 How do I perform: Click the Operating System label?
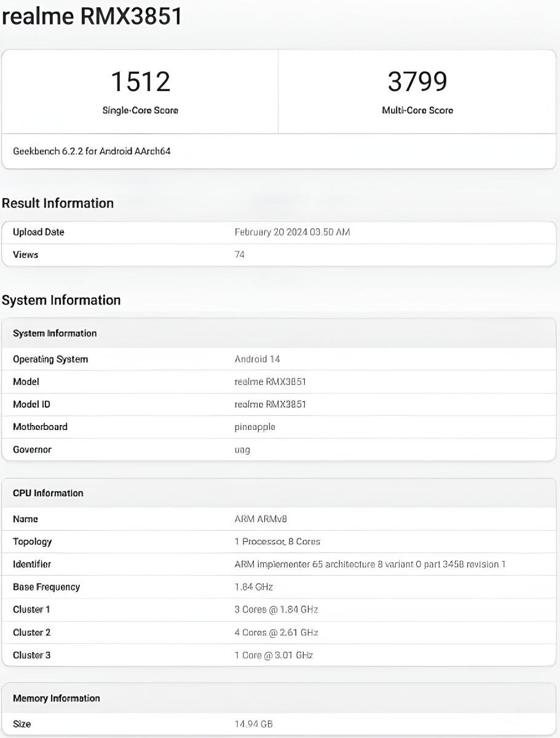click(50, 359)
